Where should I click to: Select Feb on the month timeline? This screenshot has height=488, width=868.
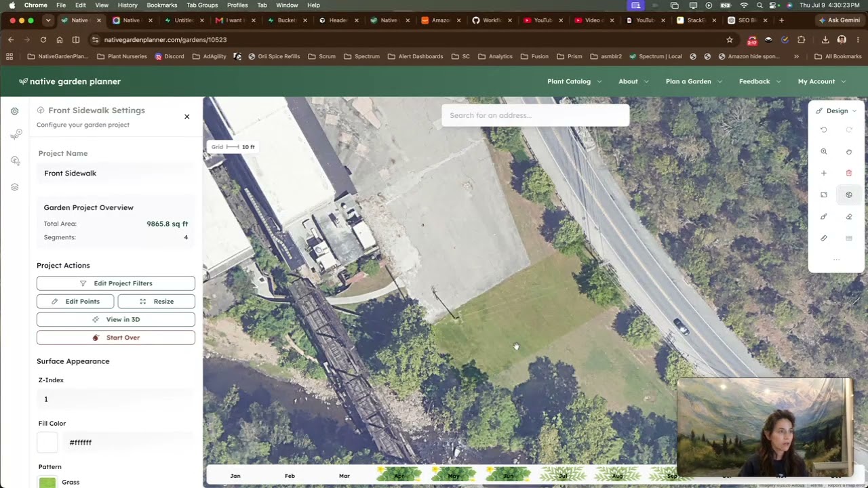[290, 476]
